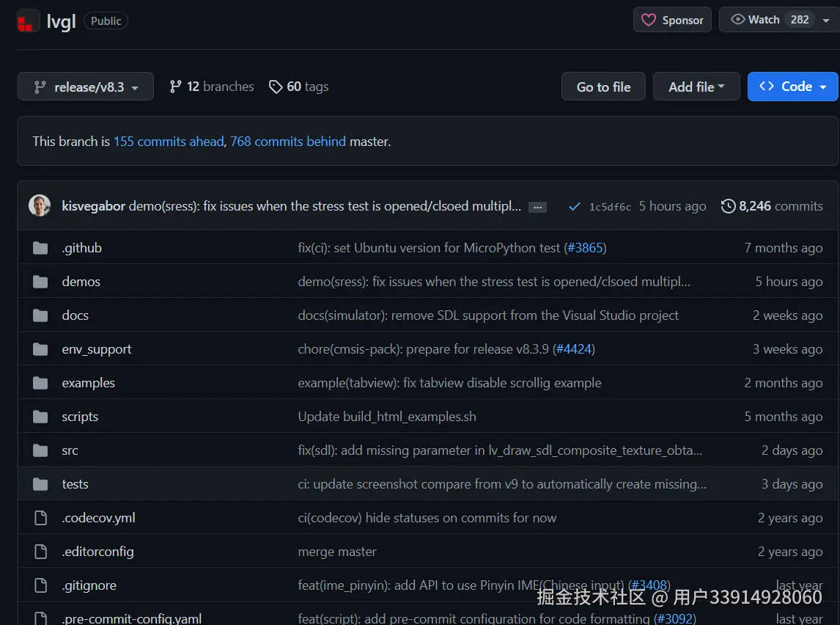Open the docs(simulator) remove SDL support commit
Image resolution: width=840 pixels, height=625 pixels.
coord(488,315)
